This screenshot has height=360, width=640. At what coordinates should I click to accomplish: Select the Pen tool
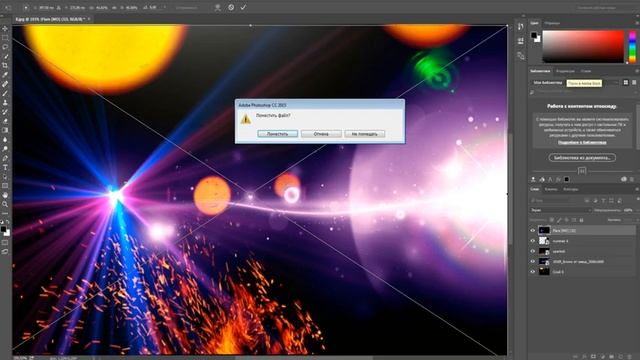(x=5, y=158)
